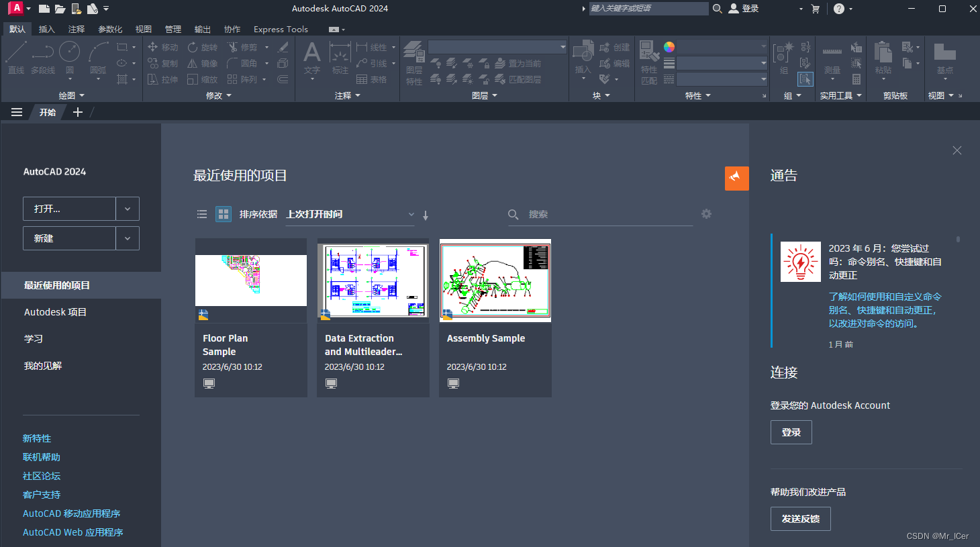Click the Fillet (圆角) tool

242,63
